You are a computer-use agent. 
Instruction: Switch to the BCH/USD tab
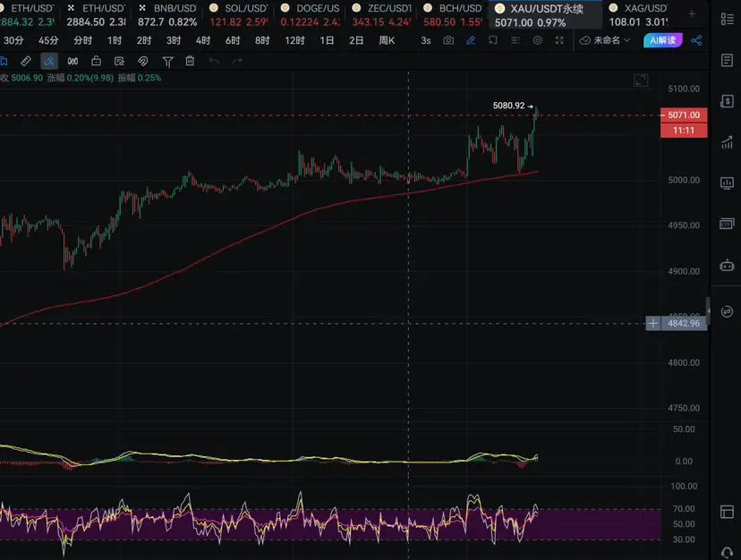tap(453, 14)
